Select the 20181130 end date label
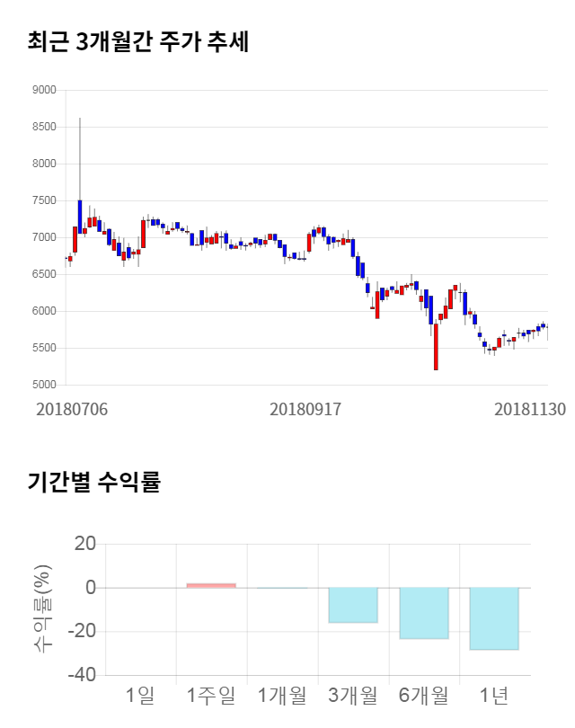Viewport: 575px width, 728px height. click(x=530, y=409)
